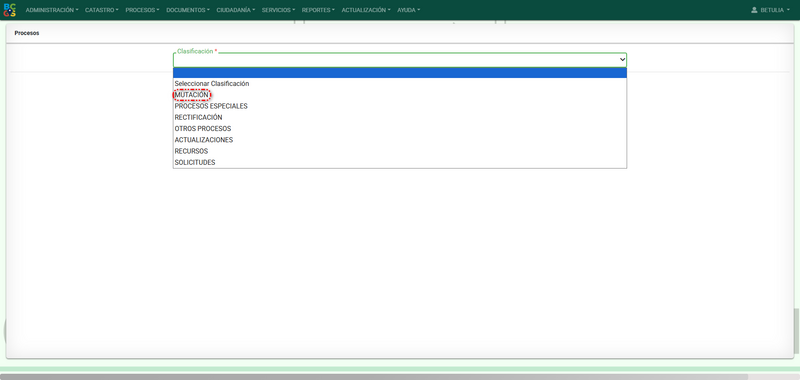Select SOLICITUDES option

coord(400,162)
